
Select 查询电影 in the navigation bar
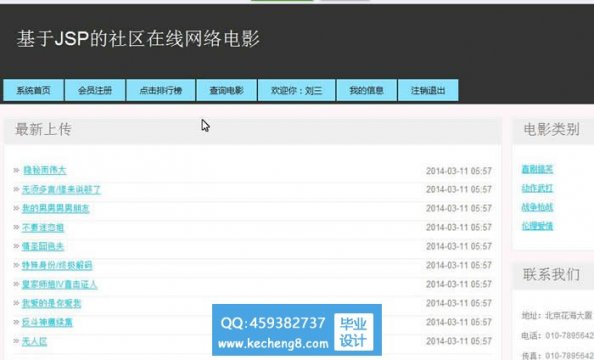(x=227, y=90)
